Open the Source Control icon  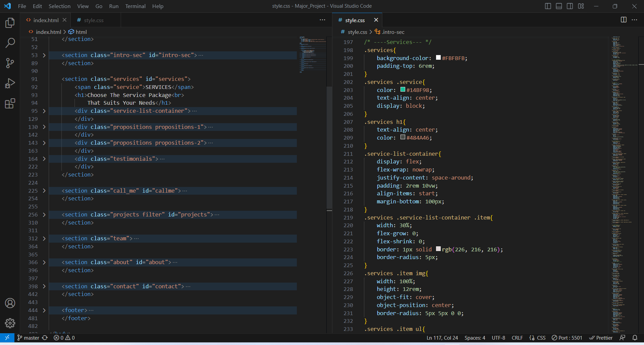[x=10, y=63]
